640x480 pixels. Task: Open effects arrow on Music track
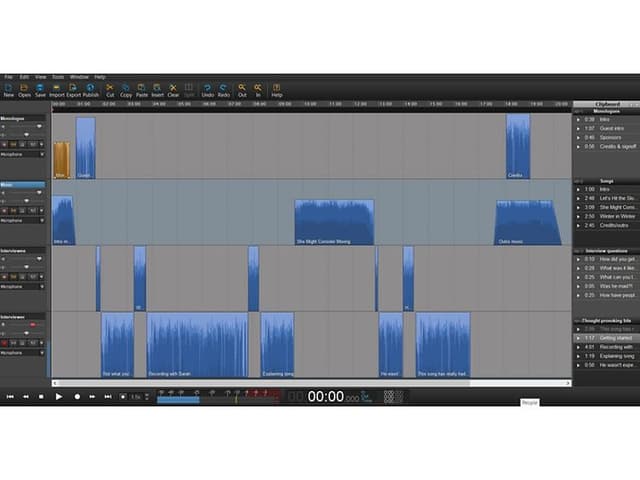(41, 211)
